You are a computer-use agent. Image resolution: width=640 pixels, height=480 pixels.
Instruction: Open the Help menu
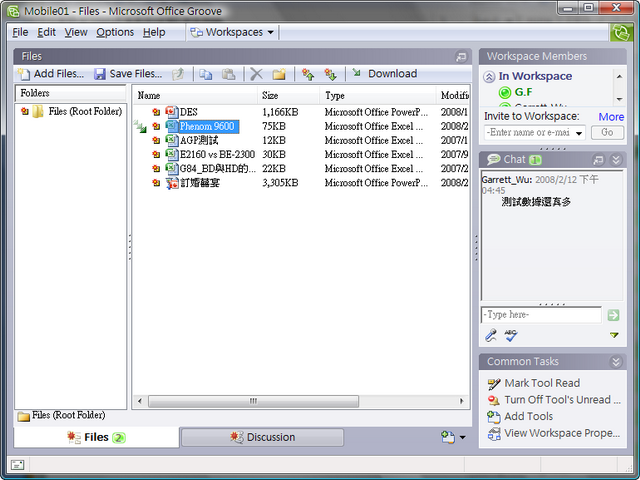coord(154,32)
